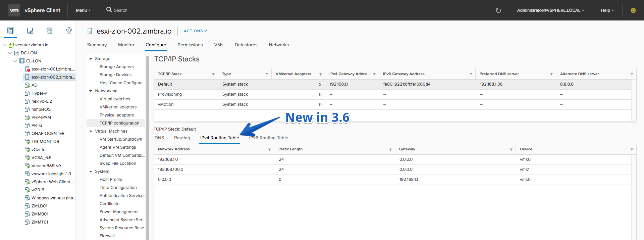Image resolution: width=644 pixels, height=240 pixels.
Task: Open Time Configuration settings
Action: [x=118, y=188]
